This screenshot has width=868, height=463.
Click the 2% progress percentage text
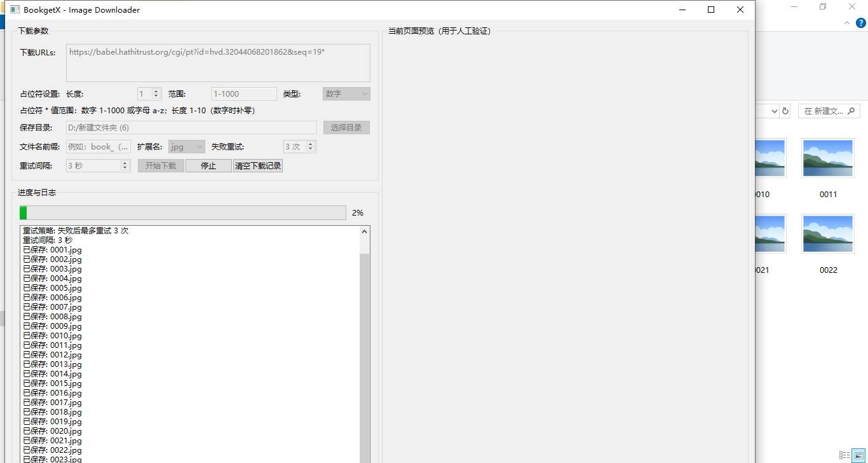click(x=358, y=213)
